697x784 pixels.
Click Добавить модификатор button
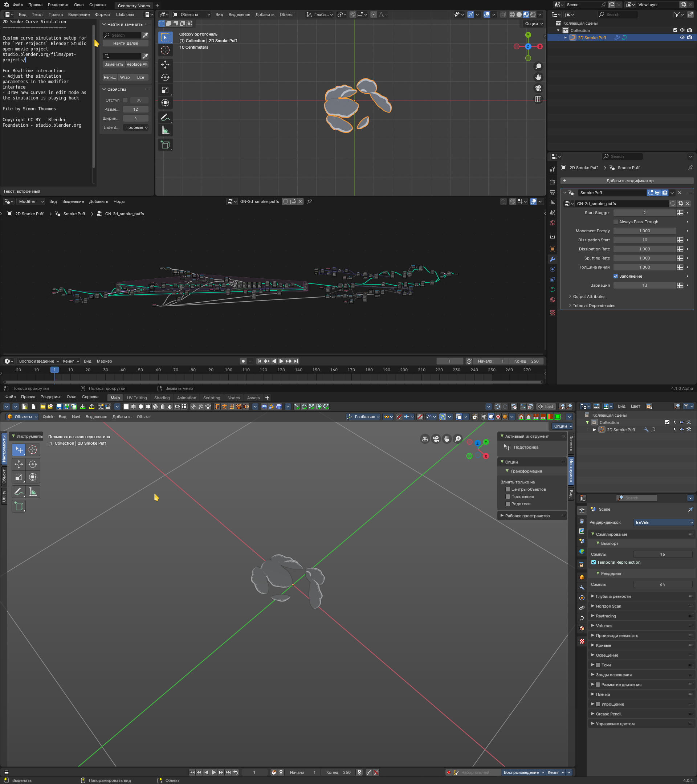point(627,181)
